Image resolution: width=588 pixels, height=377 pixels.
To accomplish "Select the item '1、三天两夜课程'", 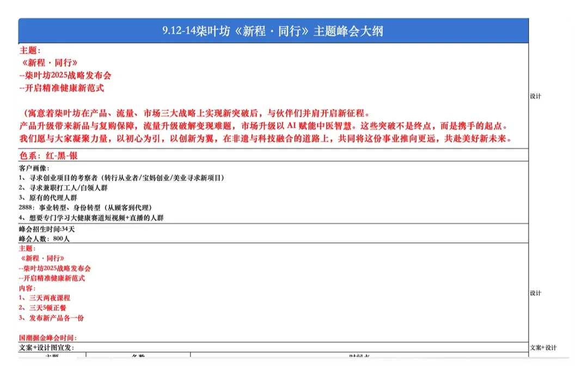I will [45, 298].
